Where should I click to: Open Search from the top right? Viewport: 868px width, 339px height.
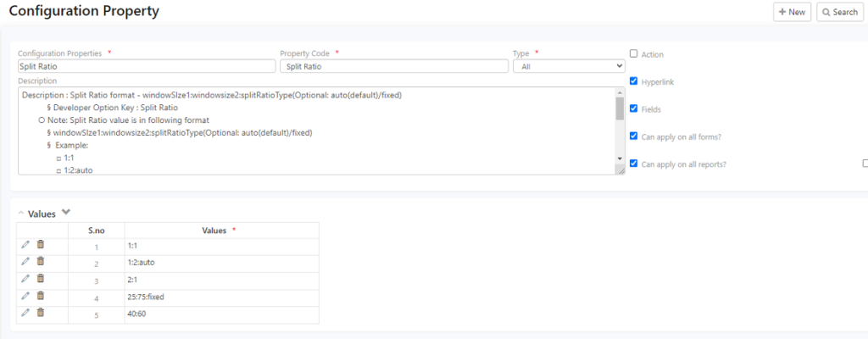tap(839, 12)
